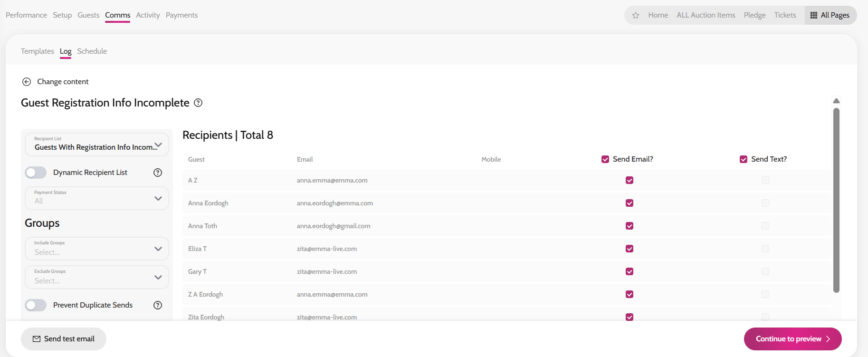This screenshot has height=357, width=868.
Task: Click Continue to preview button
Action: click(x=793, y=339)
